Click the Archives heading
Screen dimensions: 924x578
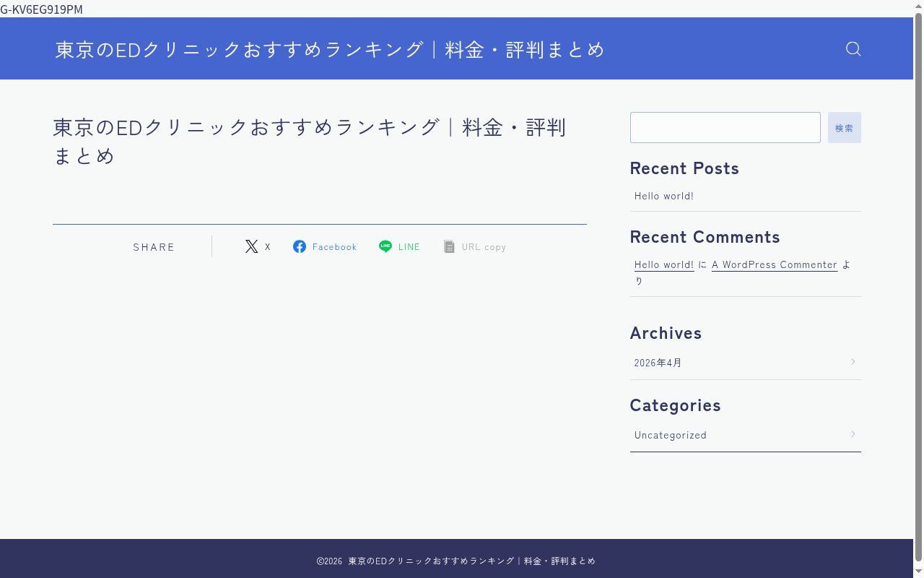coord(666,333)
